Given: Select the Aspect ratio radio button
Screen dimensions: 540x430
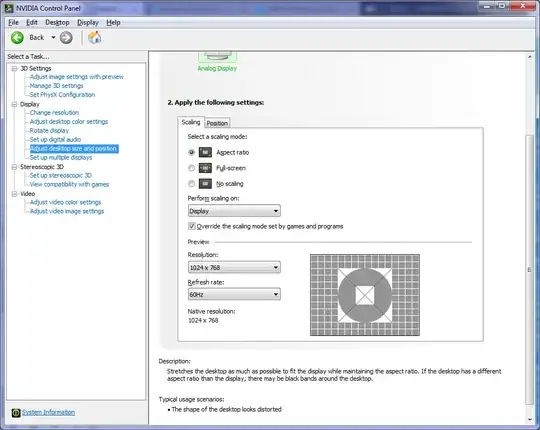Looking at the screenshot, I should coord(191,152).
